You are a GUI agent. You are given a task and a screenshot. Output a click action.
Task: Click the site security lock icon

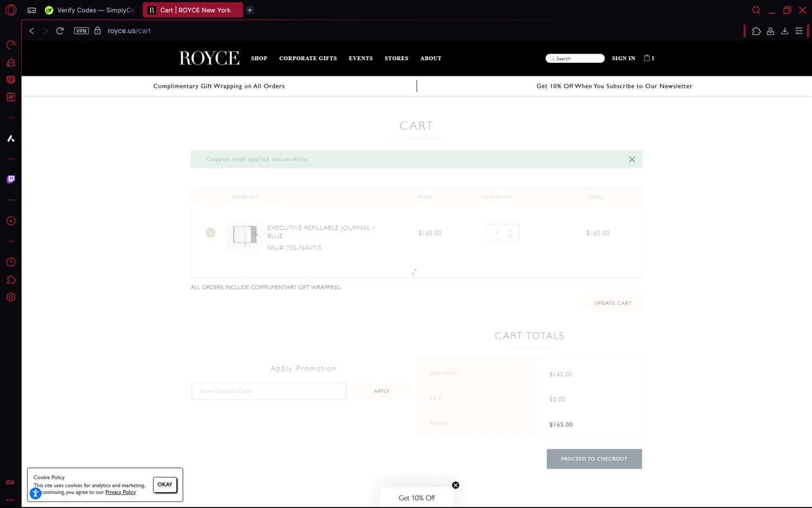pyautogui.click(x=97, y=31)
